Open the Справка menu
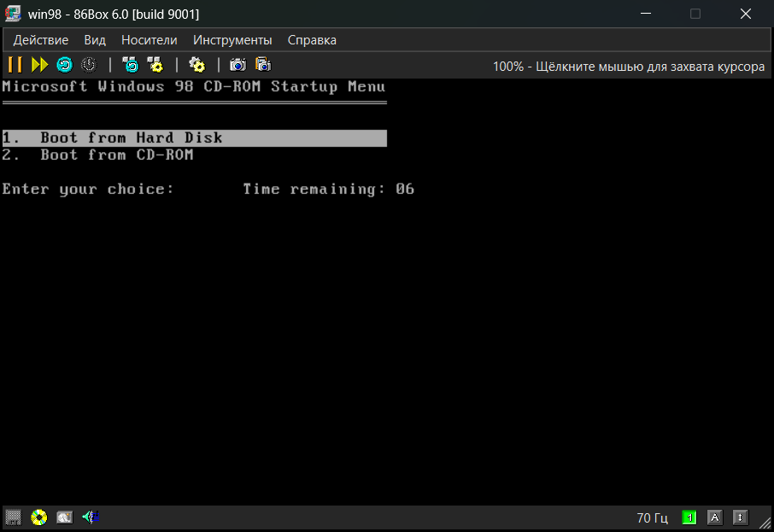This screenshot has width=774, height=532. 312,40
